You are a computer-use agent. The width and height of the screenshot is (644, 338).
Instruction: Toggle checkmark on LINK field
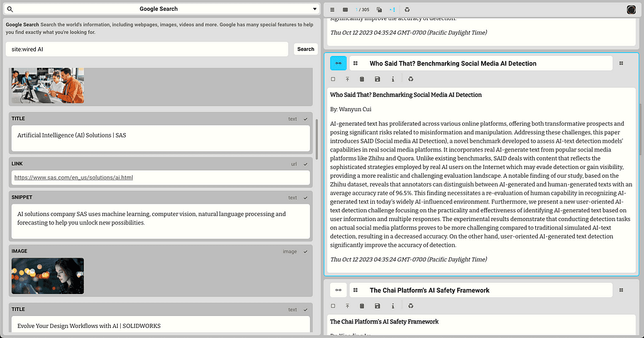(306, 164)
